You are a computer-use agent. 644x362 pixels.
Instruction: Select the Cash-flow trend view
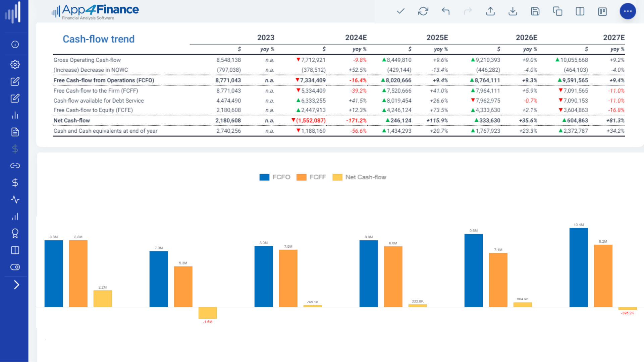98,39
